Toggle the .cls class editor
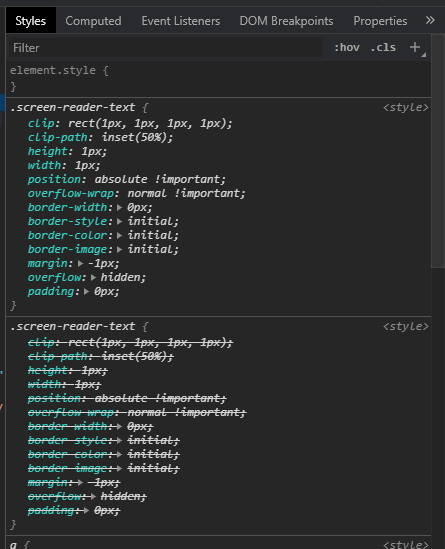Screen dimensions: 445x549 [383, 47]
